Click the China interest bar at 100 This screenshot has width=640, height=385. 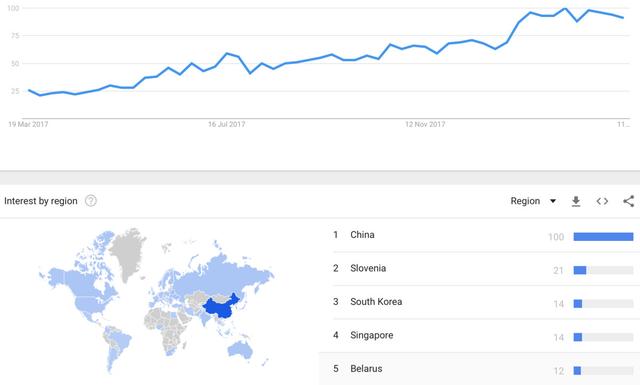(x=603, y=237)
